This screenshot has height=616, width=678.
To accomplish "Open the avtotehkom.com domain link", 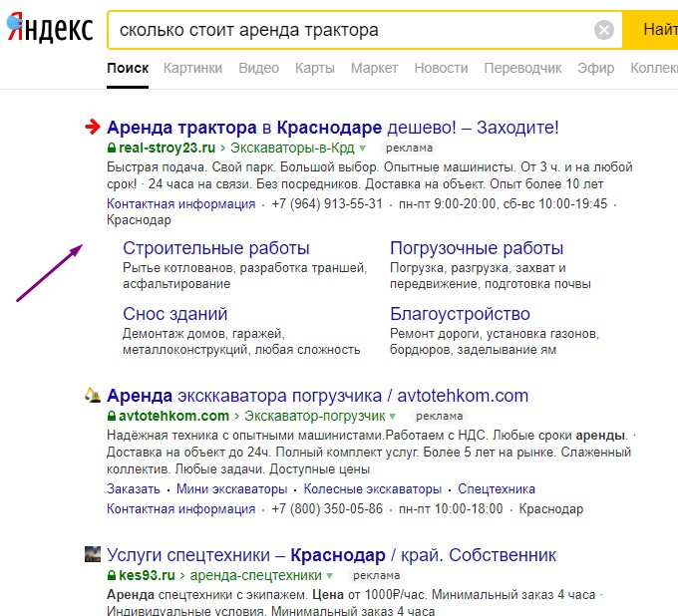I will [x=173, y=416].
